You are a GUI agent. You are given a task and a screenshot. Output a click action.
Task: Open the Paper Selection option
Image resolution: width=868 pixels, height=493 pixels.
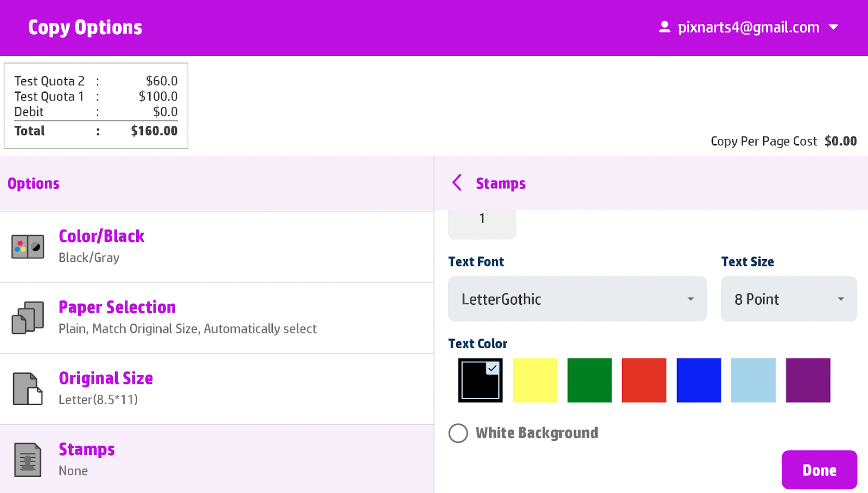217,318
